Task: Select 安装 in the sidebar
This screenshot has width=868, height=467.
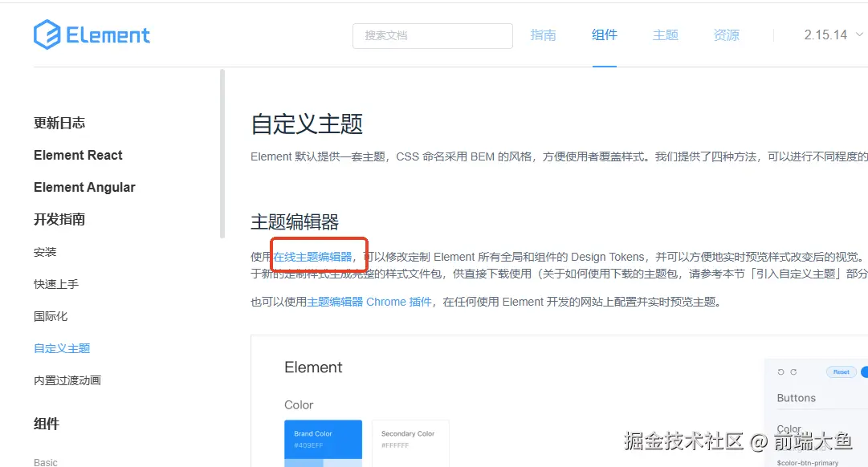Action: tap(45, 252)
